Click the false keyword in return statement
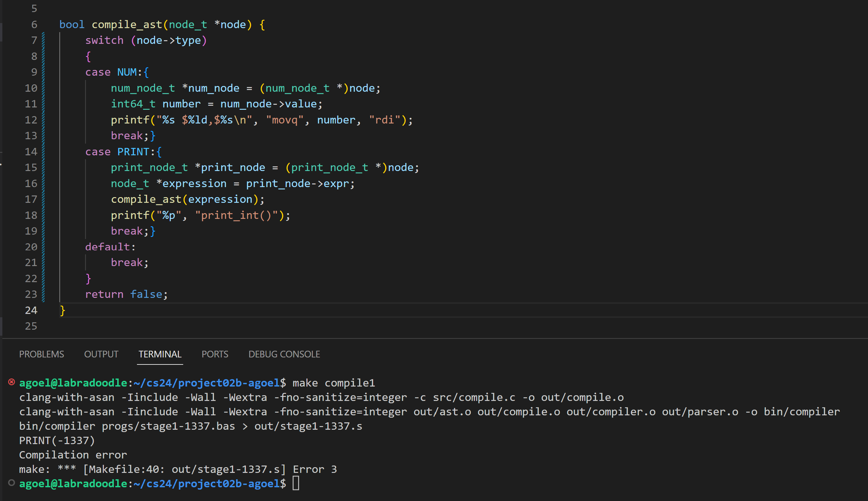Image resolution: width=868 pixels, height=501 pixels. tap(146, 295)
